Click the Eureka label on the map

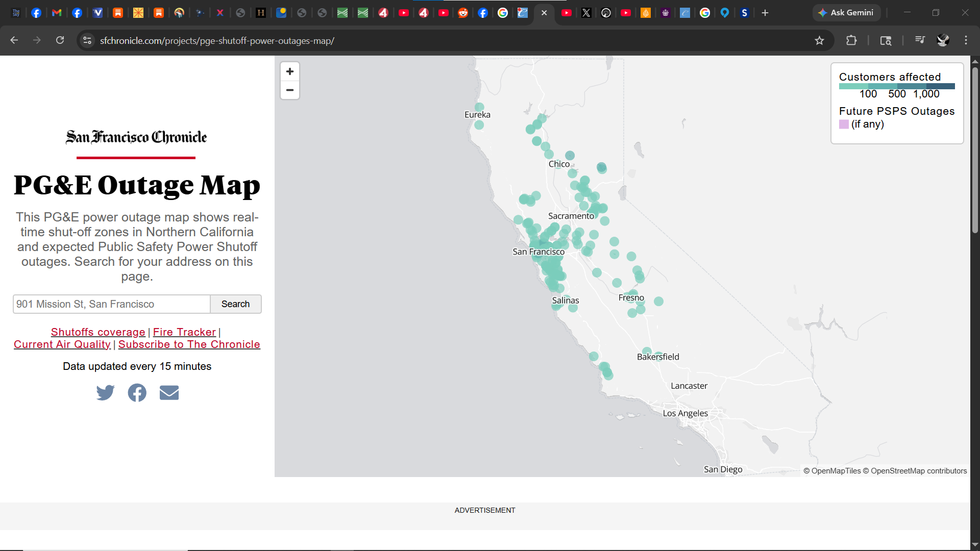(477, 115)
